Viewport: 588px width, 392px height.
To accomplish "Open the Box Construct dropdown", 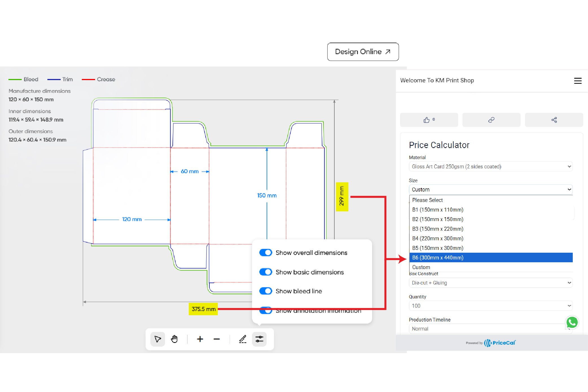I will 490,283.
